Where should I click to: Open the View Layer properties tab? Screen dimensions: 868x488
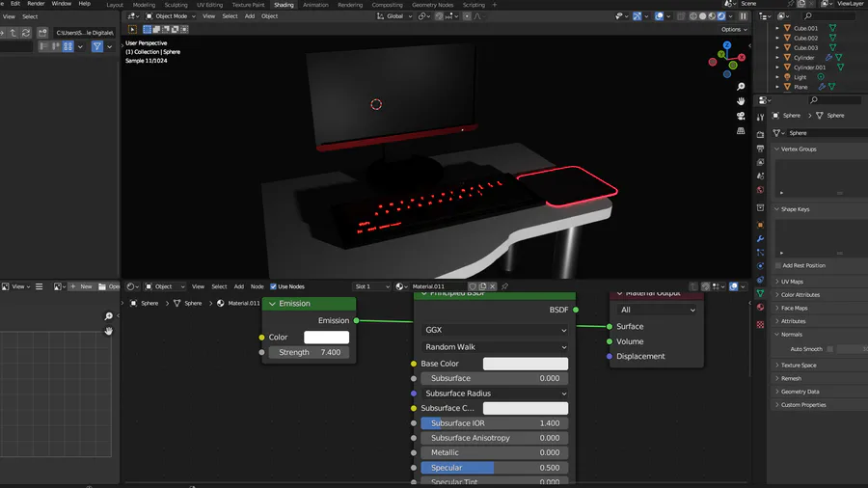(760, 162)
